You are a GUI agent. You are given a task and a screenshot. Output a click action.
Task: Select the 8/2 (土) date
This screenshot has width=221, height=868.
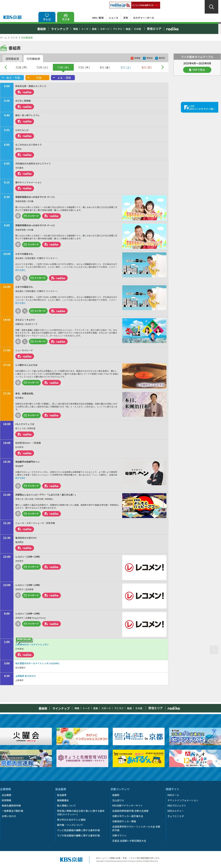[x=126, y=67]
